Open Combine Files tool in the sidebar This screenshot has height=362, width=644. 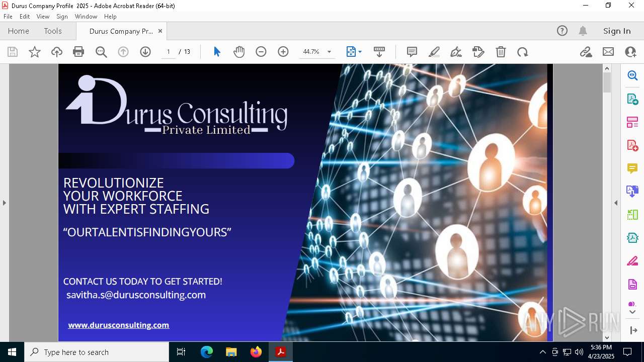[x=632, y=191]
